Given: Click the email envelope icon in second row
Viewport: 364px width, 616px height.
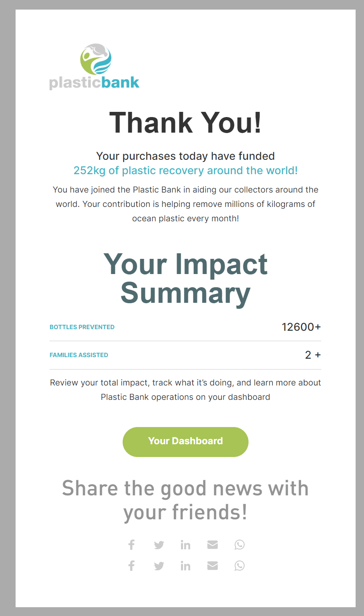Looking at the screenshot, I should (x=213, y=566).
